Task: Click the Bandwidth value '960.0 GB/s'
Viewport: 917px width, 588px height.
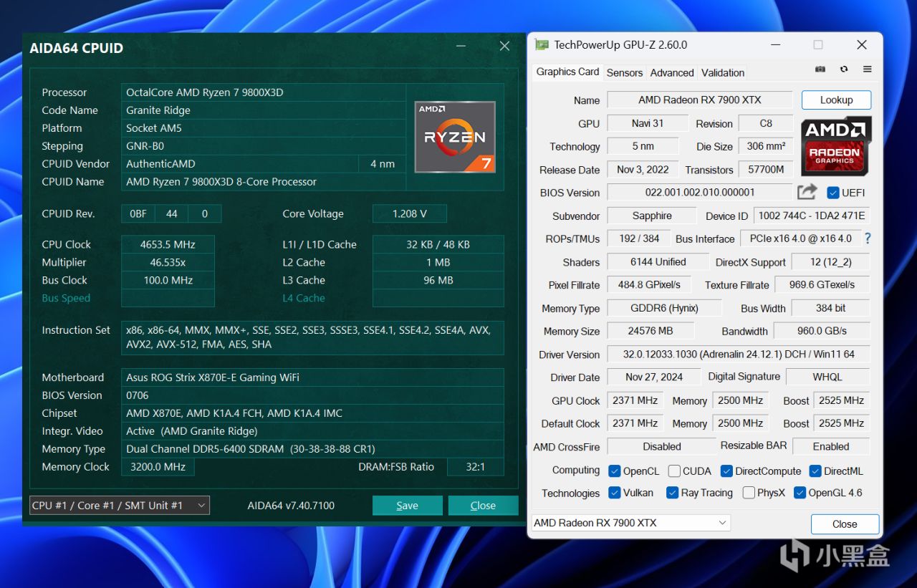Action: coord(822,331)
